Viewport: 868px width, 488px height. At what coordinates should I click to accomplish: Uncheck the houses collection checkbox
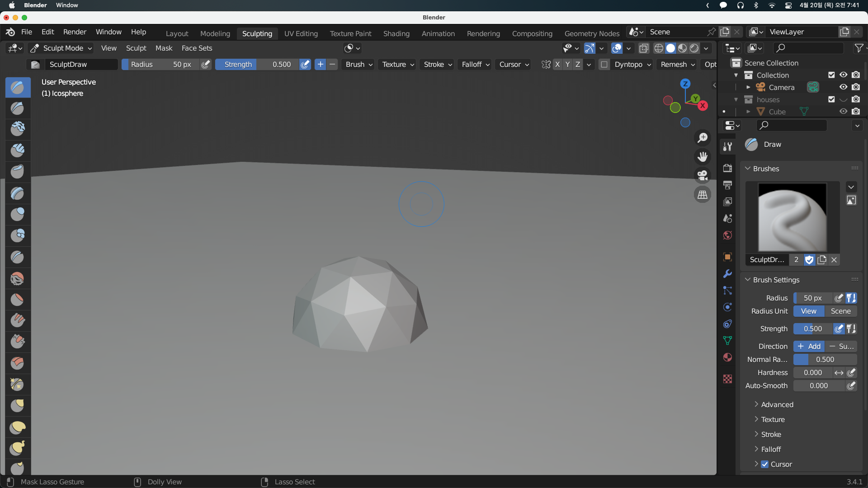pyautogui.click(x=831, y=99)
